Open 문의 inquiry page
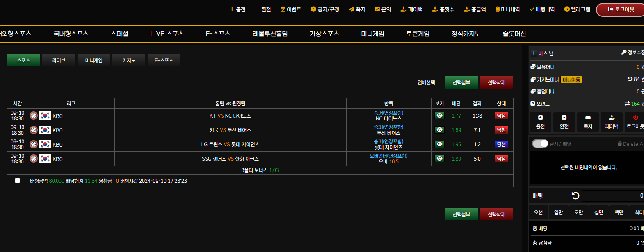The height and width of the screenshot is (252, 644). tap(383, 9)
